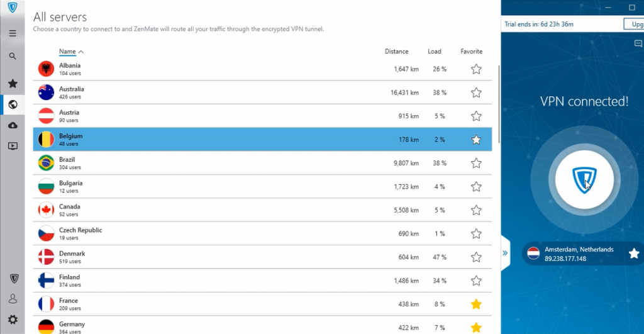644x334 pixels.
Task: Favorite Australia with its star
Action: click(476, 92)
